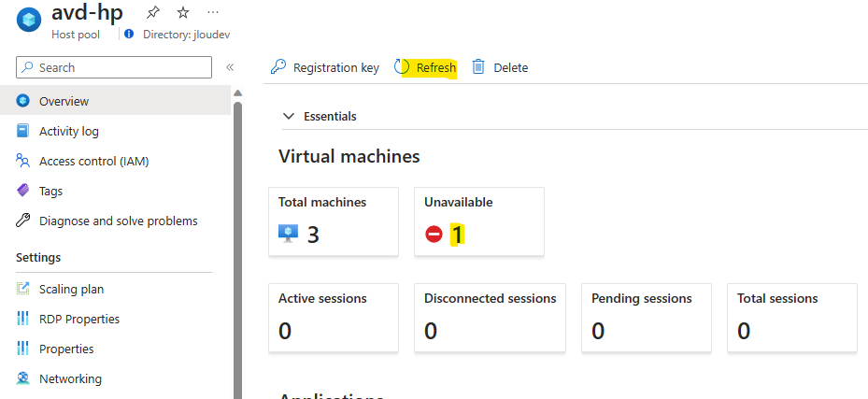Viewport: 868px width, 399px height.
Task: Open the Total sessions tile
Action: click(792, 318)
